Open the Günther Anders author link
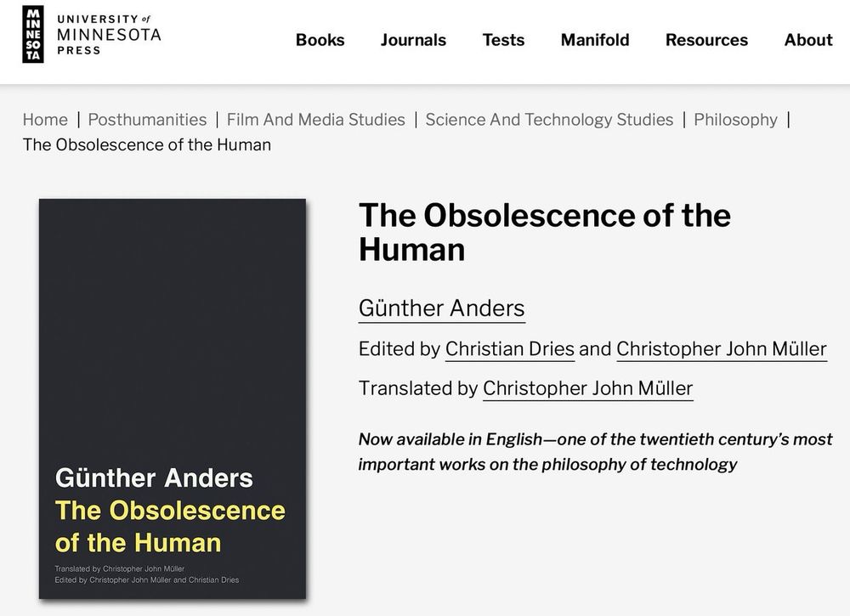The height and width of the screenshot is (616, 850). tap(442, 308)
